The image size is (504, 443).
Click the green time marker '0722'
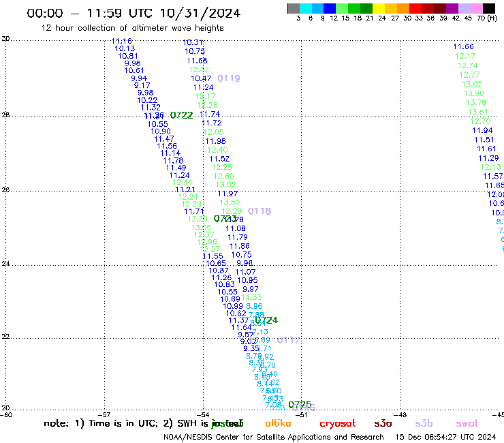(x=182, y=115)
